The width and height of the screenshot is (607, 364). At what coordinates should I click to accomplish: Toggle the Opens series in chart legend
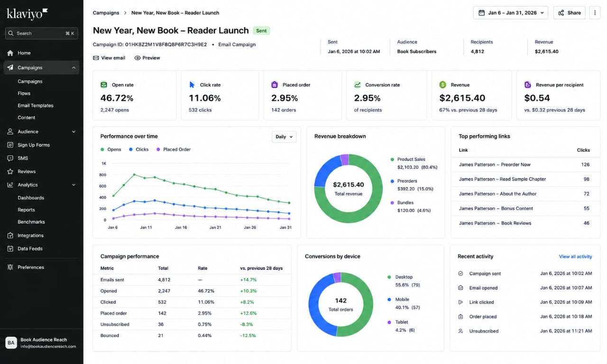coord(111,149)
